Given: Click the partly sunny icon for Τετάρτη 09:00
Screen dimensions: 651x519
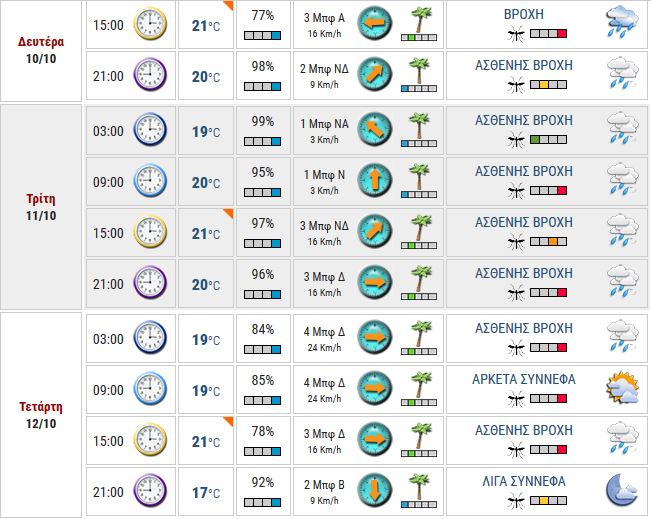Looking at the screenshot, I should pyautogui.click(x=622, y=388).
